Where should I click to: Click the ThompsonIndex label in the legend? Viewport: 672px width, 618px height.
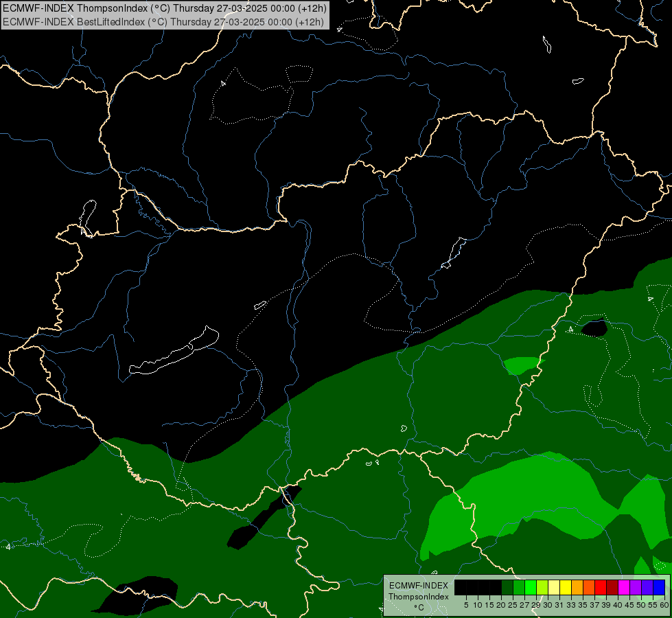point(419,597)
